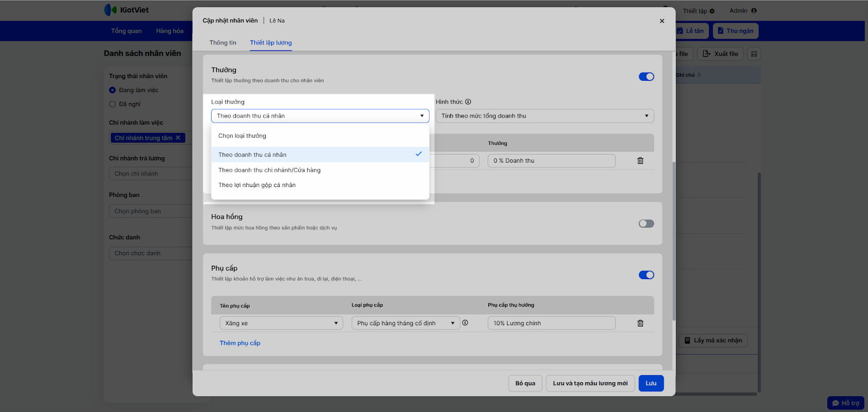Viewport: 868px width, 412px height.
Task: Select Theo lợi nhuận gộp cá nhân
Action: point(257,185)
